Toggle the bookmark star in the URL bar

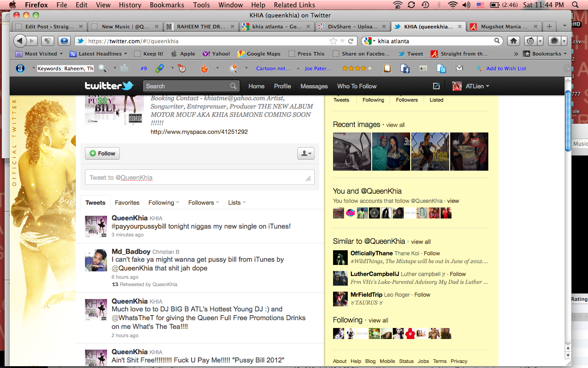pos(334,41)
